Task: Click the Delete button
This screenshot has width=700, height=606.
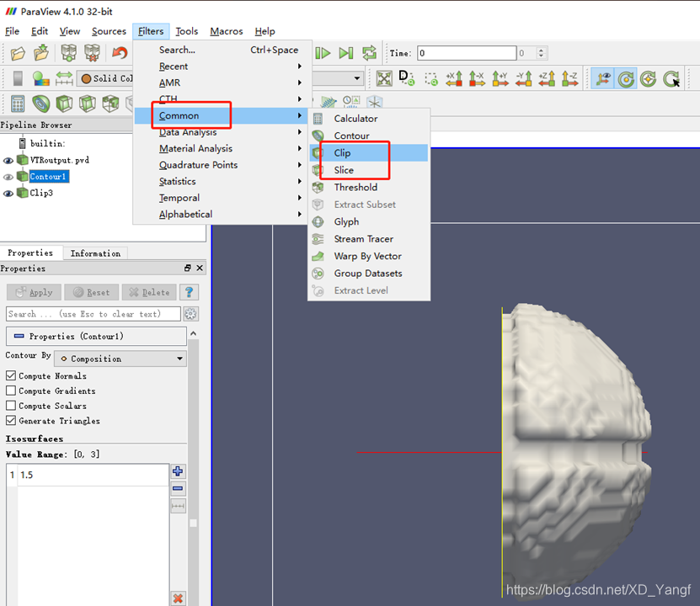Action: pos(149,292)
